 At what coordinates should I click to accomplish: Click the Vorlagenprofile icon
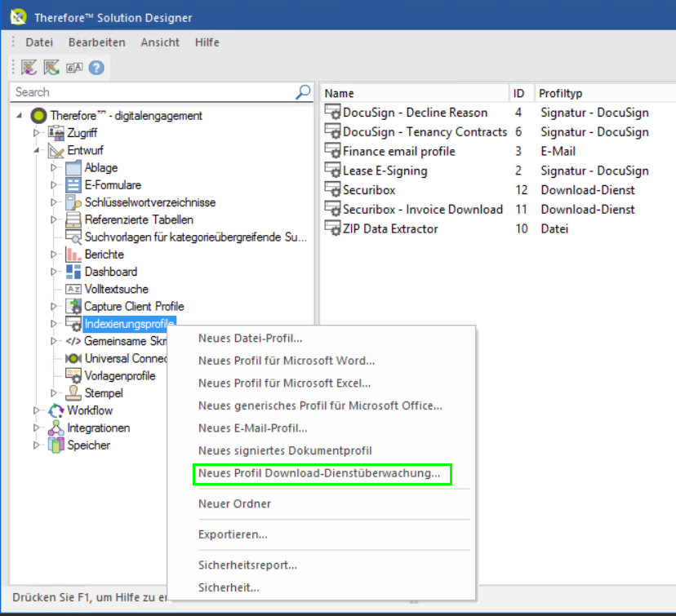pyautogui.click(x=73, y=375)
